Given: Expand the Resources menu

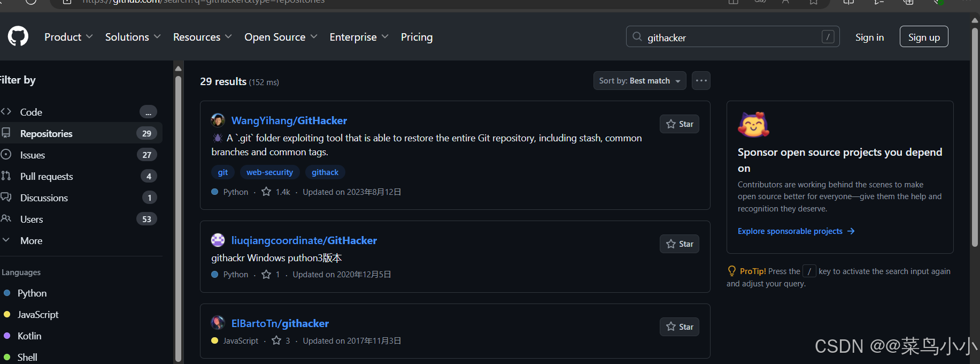Looking at the screenshot, I should click(202, 37).
